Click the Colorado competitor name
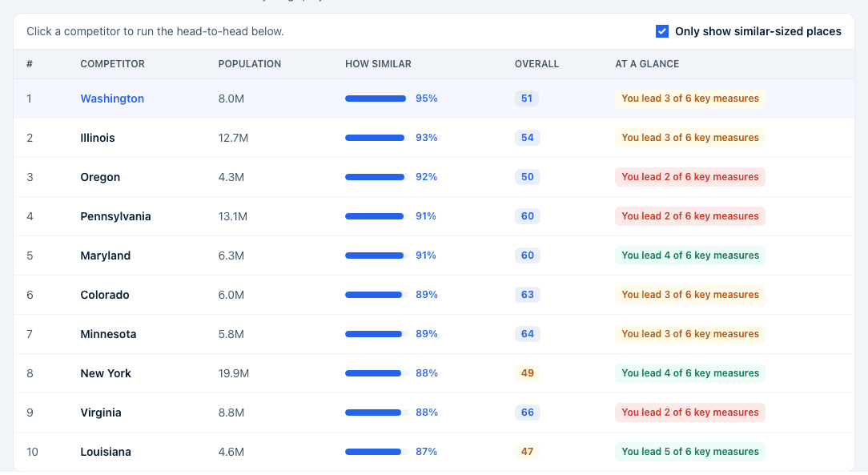The width and height of the screenshot is (868, 475). 105,295
